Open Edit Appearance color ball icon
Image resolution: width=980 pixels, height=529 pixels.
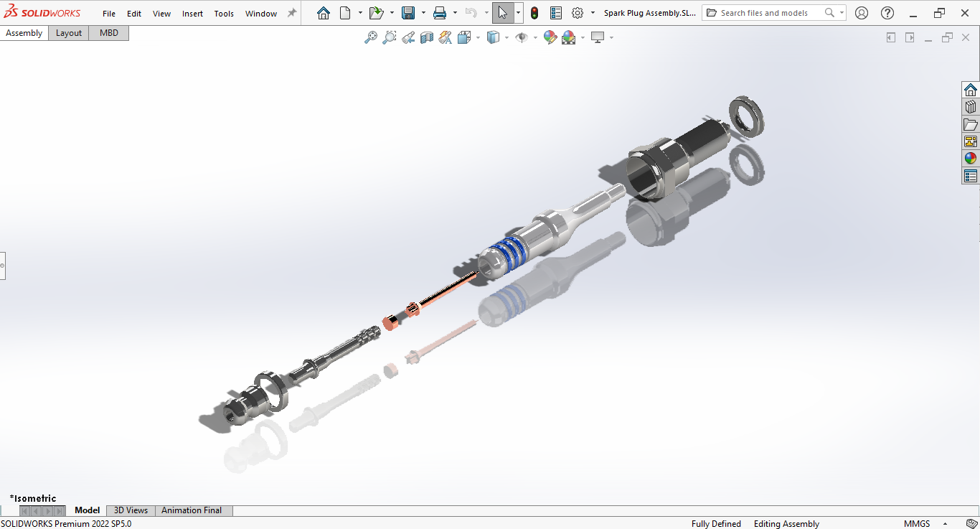[550, 37]
